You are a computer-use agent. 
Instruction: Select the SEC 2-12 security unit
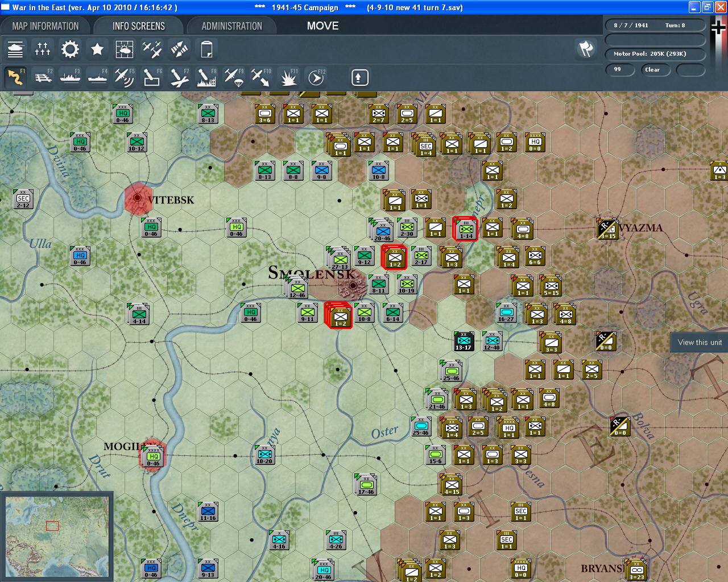(x=23, y=199)
